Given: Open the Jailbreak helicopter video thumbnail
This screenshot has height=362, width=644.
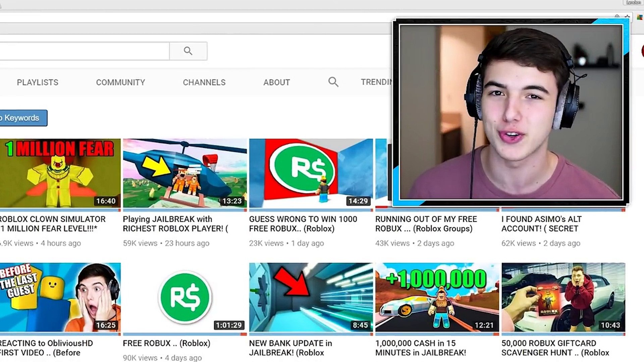Looking at the screenshot, I should 185,173.
